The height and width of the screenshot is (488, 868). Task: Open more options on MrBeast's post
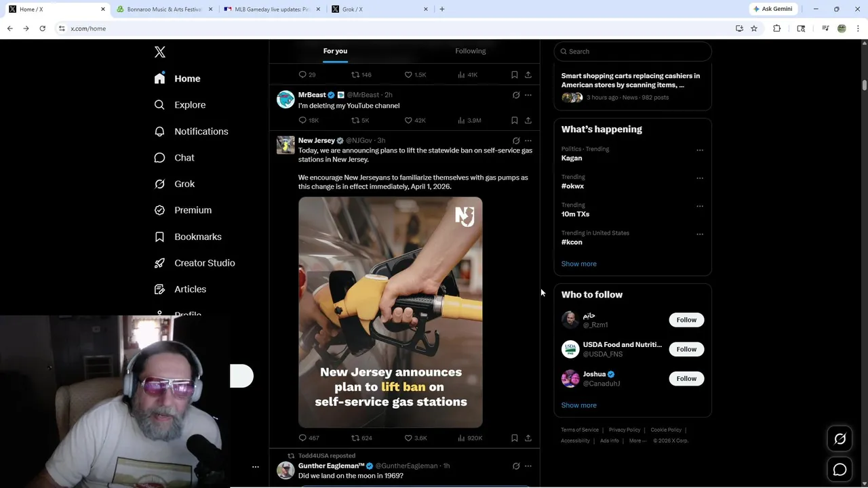528,95
